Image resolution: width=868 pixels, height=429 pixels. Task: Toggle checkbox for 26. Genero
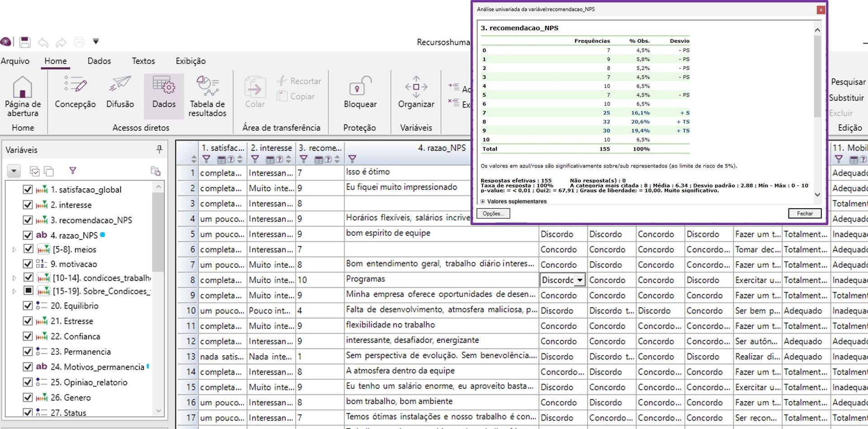click(28, 397)
